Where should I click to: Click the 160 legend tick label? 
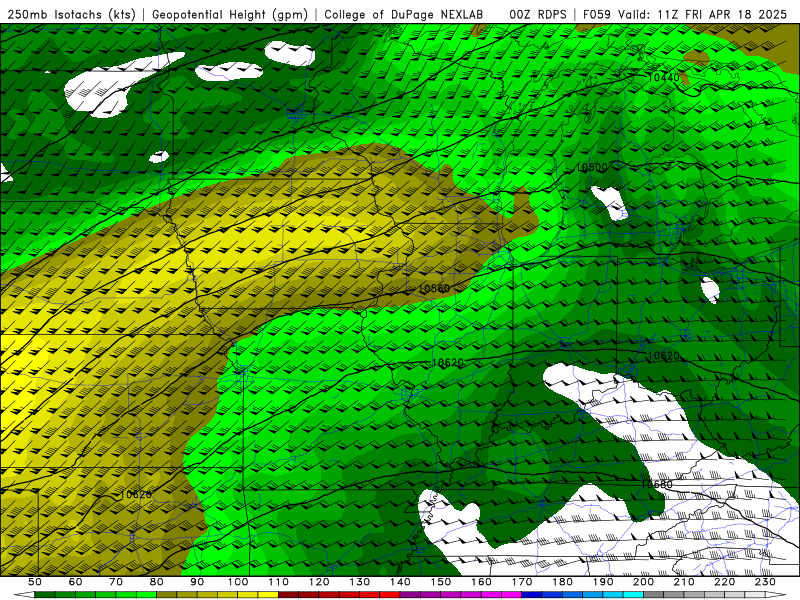481,582
